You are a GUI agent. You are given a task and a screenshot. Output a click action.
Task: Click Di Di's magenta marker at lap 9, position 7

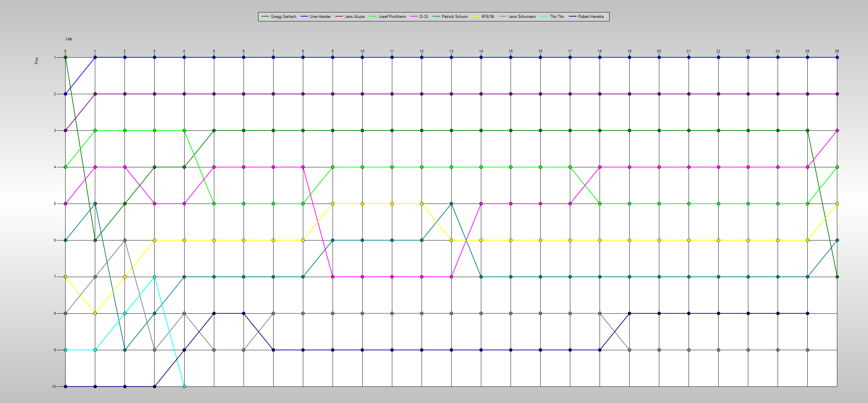click(333, 277)
